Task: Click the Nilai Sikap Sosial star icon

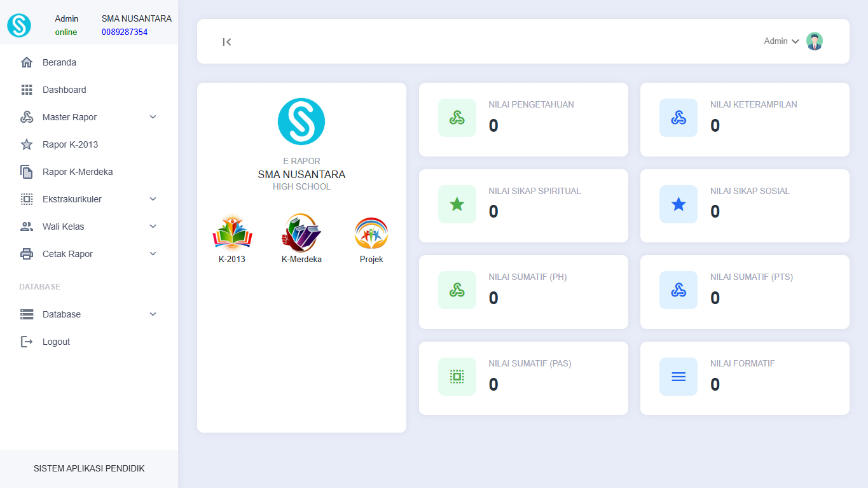Action: point(679,204)
